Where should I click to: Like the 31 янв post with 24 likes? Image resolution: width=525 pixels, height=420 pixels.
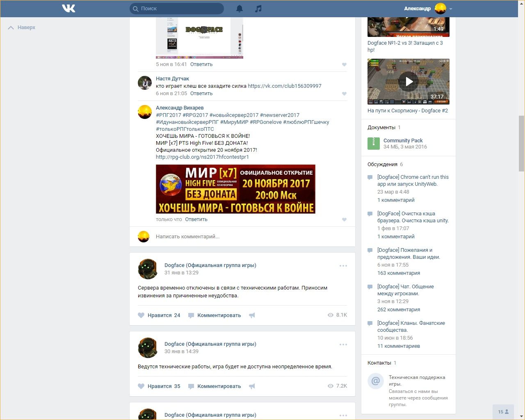[159, 315]
